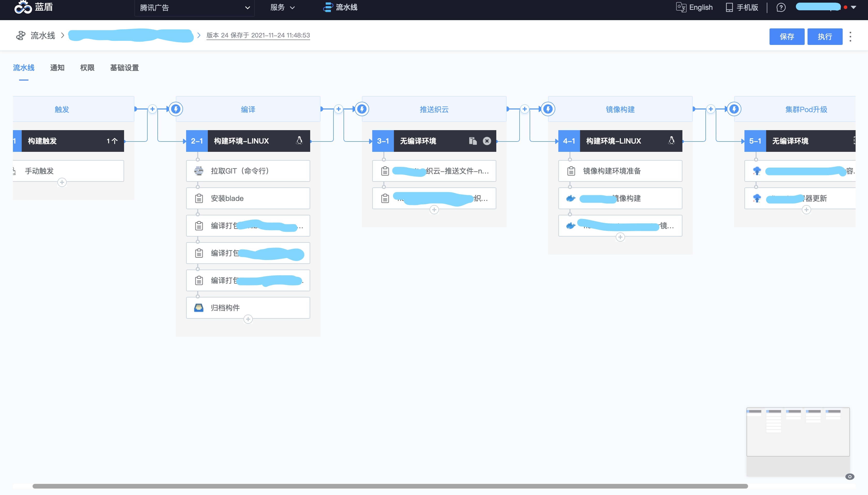The height and width of the screenshot is (495, 868).
Task: Click the lightning icon before 编译 stage
Action: pos(176,109)
